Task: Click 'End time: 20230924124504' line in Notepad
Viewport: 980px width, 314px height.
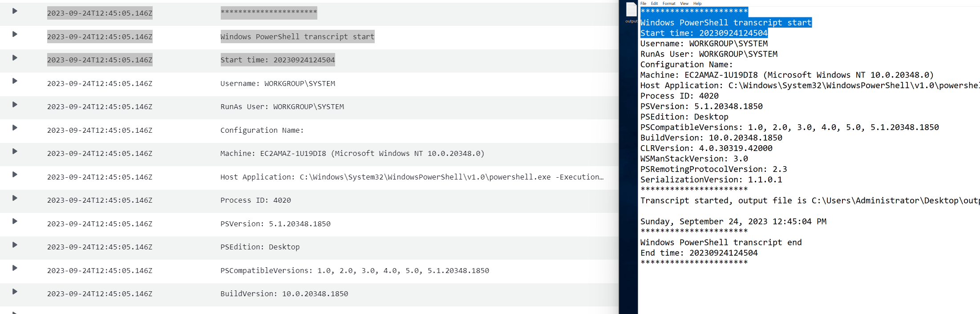Action: [699, 253]
